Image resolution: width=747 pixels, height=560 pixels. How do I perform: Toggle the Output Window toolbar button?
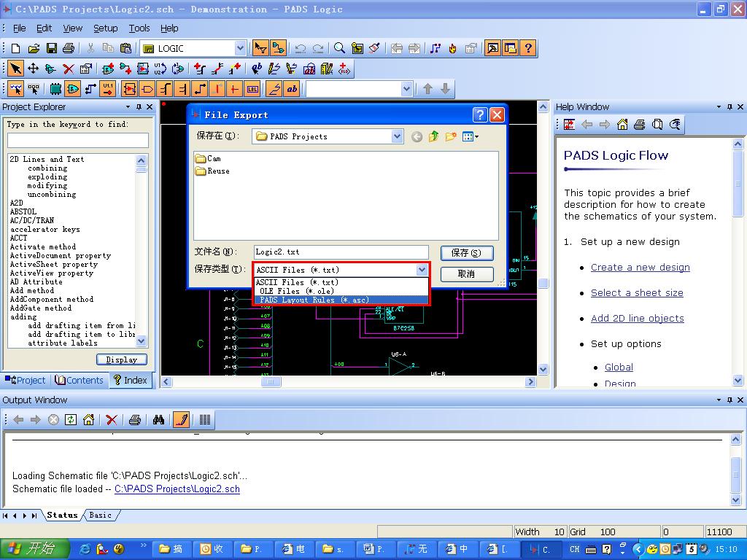coord(492,48)
